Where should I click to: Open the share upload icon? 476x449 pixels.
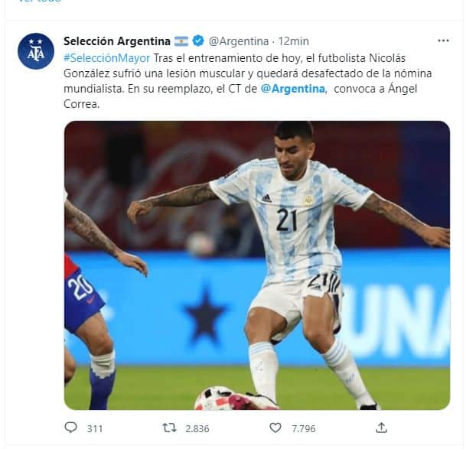pos(381,428)
